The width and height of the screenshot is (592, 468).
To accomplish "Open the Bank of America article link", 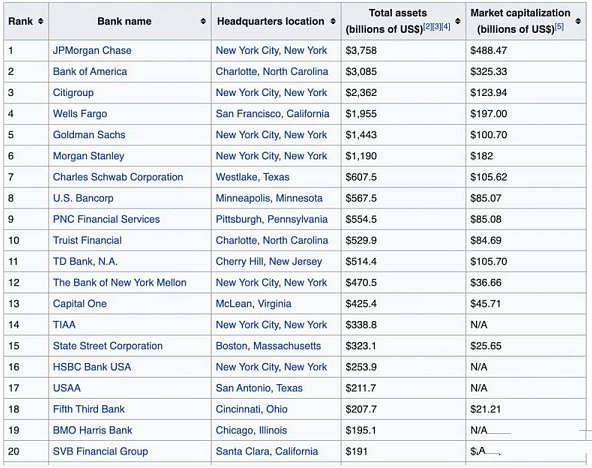I will pyautogui.click(x=90, y=72).
